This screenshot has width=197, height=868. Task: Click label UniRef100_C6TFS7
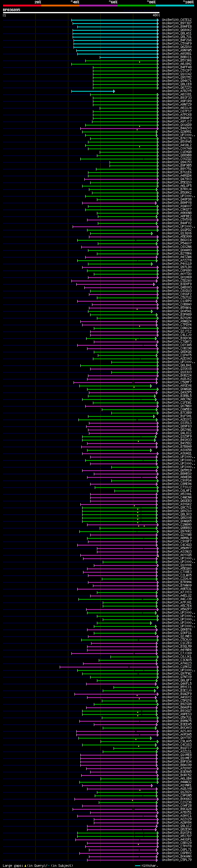[176, 111]
